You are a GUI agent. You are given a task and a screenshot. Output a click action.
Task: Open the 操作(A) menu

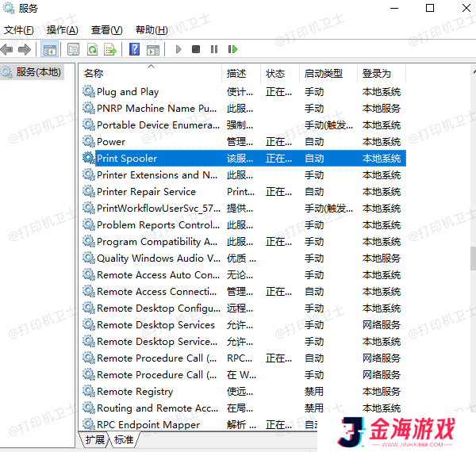click(62, 30)
